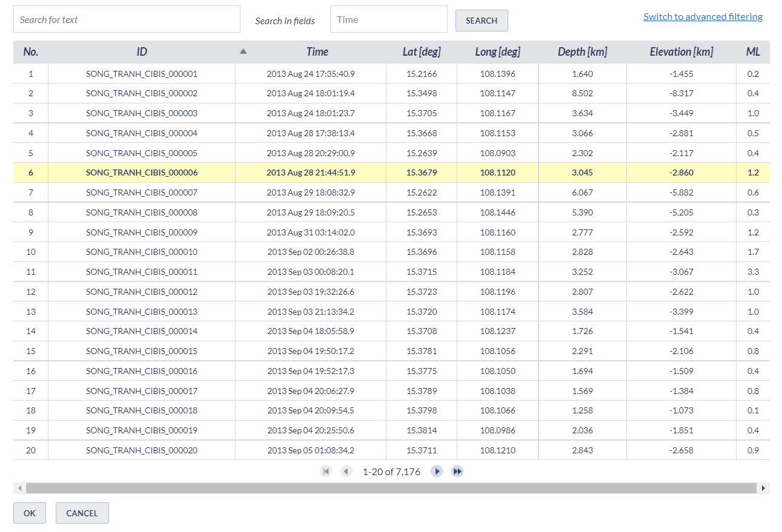Click ML value 3.3
The image size is (782, 532).
click(x=753, y=272)
